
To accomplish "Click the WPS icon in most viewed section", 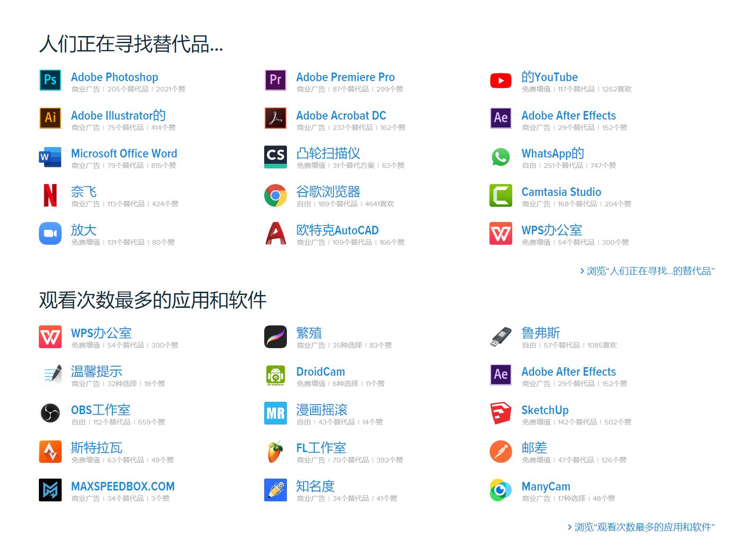I will 50,336.
